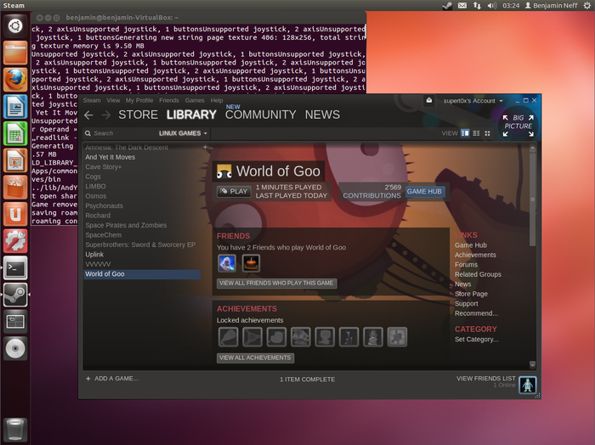Open LibreOffice Calc from the launcher
This screenshot has width=595, height=445.
(x=15, y=134)
